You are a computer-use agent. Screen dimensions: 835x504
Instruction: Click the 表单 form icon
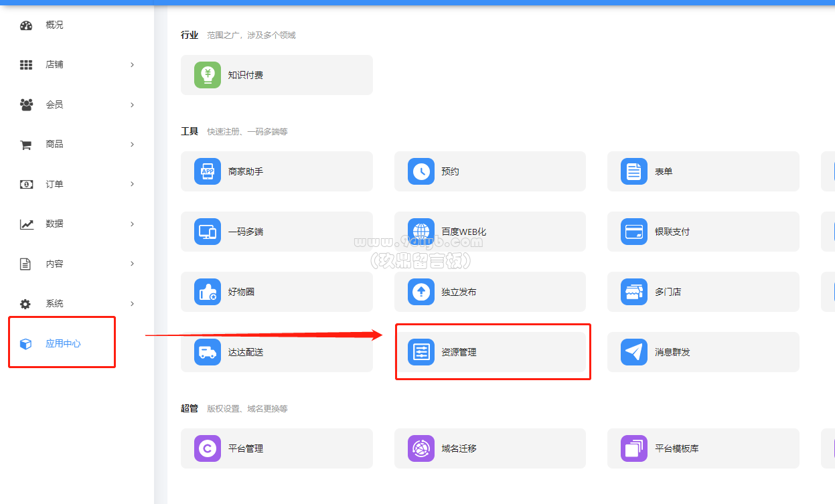coord(634,171)
